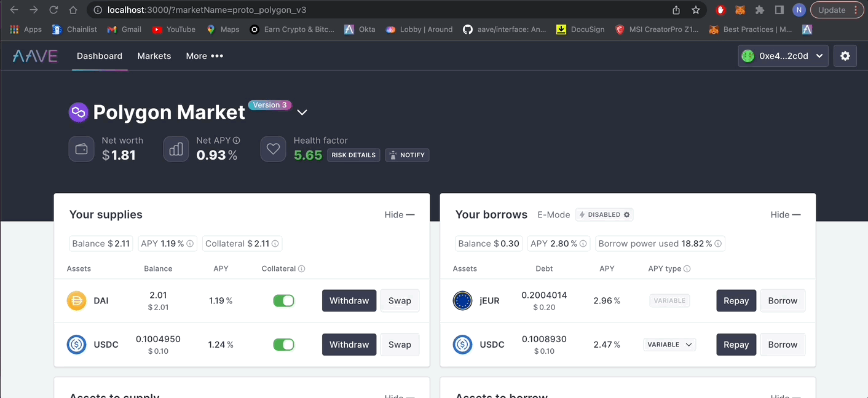Click USDC token icon in Your supplies
This screenshot has height=398, width=868.
(x=77, y=345)
